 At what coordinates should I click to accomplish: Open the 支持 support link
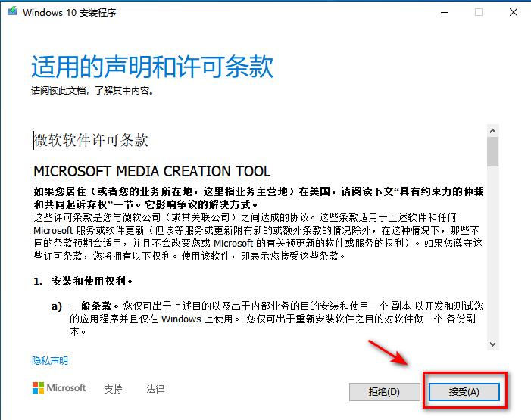click(113, 389)
